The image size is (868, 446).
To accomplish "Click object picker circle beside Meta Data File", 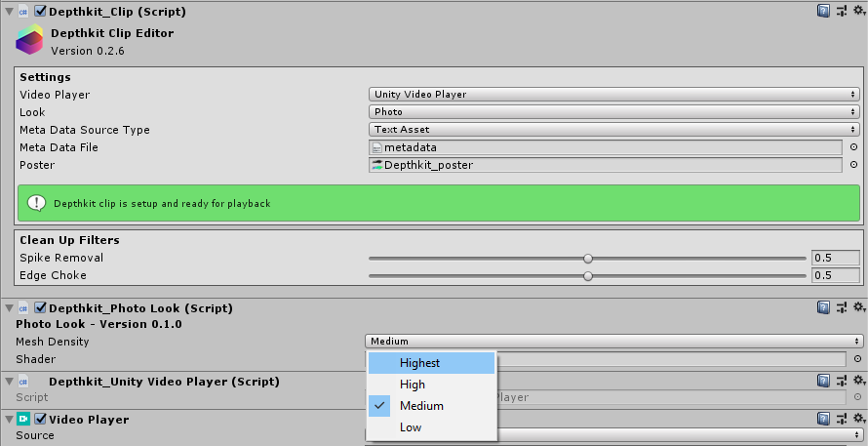I will (x=853, y=147).
